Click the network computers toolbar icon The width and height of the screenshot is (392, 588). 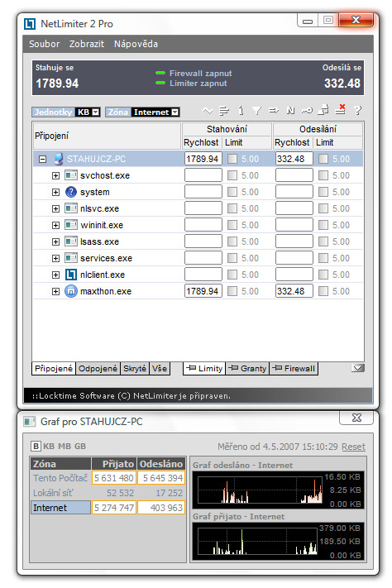point(323,110)
